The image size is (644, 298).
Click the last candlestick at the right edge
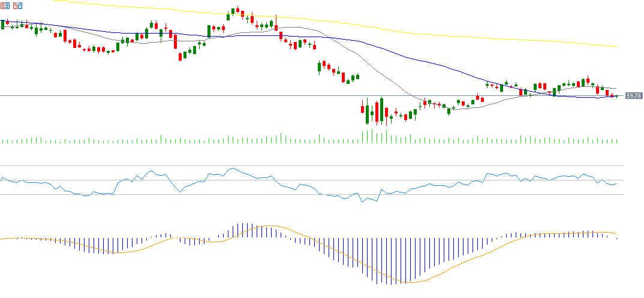[x=616, y=96]
